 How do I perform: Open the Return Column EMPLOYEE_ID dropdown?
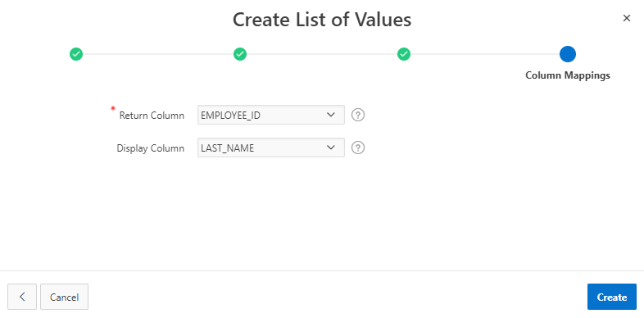point(271,115)
